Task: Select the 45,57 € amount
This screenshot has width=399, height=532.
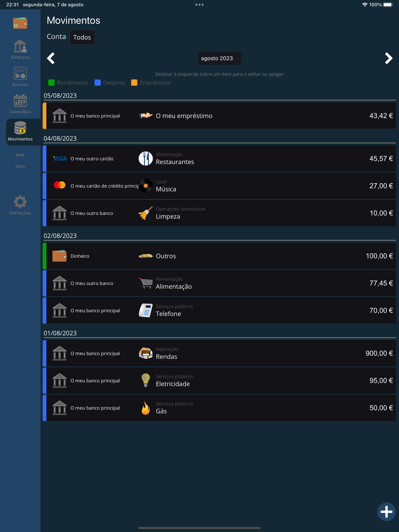Action: 381,159
